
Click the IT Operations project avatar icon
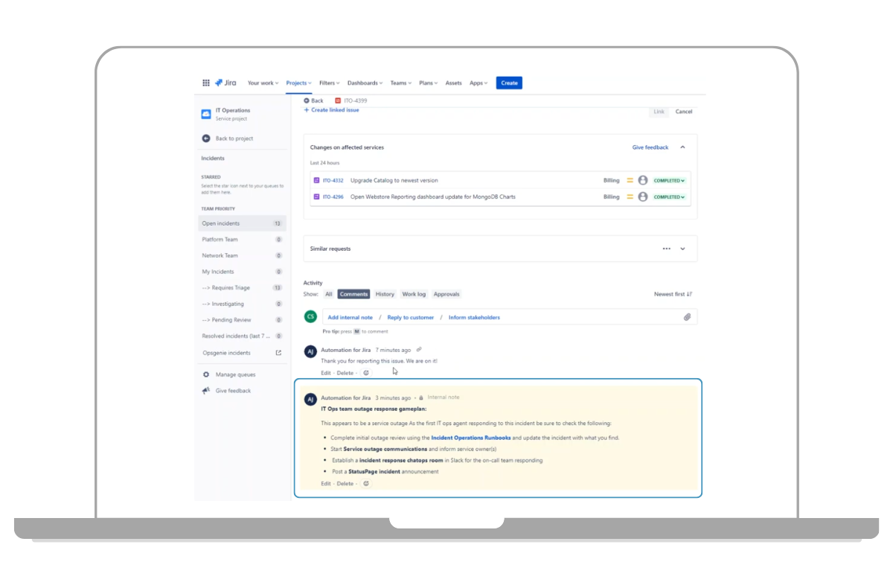[x=206, y=114]
